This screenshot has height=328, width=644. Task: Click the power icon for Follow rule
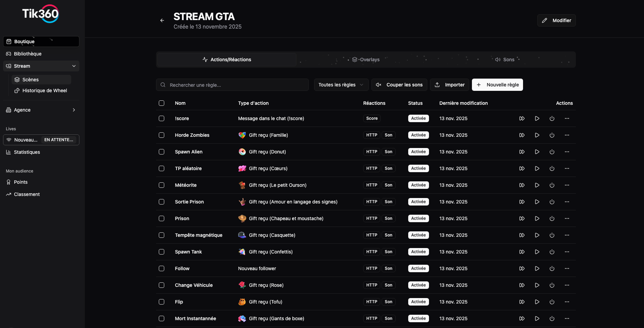pyautogui.click(x=552, y=268)
